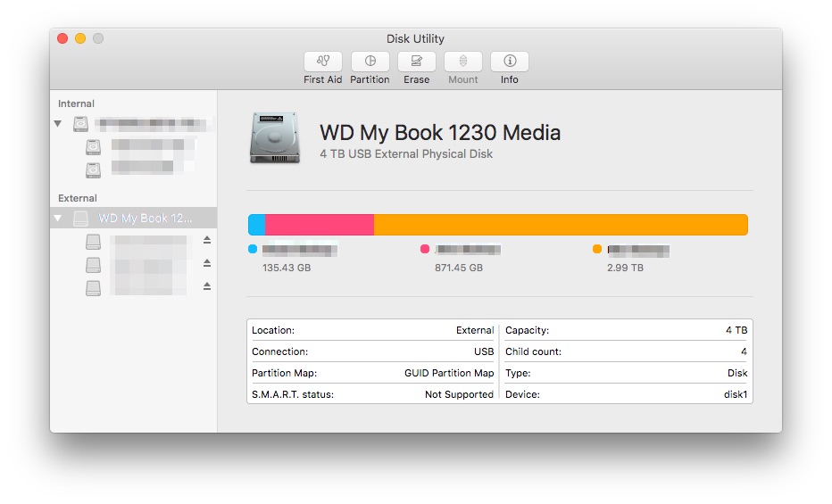Click the Device value disk1
The width and height of the screenshot is (832, 504).
tap(736, 394)
